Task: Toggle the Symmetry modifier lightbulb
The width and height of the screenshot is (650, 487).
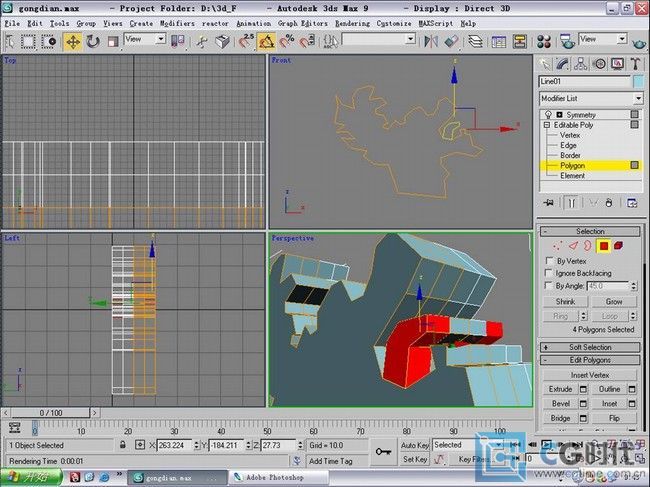Action: (548, 114)
